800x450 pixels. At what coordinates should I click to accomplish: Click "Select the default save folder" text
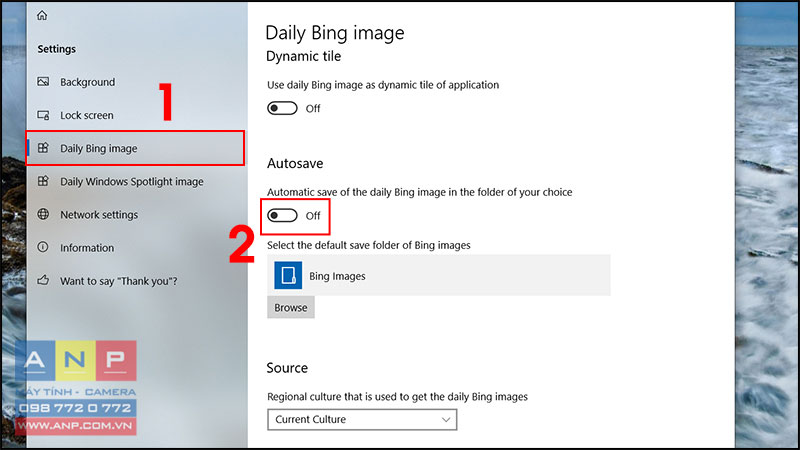coord(368,245)
